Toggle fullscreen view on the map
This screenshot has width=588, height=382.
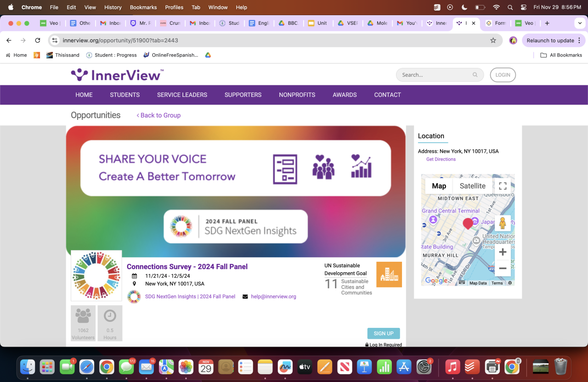pos(503,186)
